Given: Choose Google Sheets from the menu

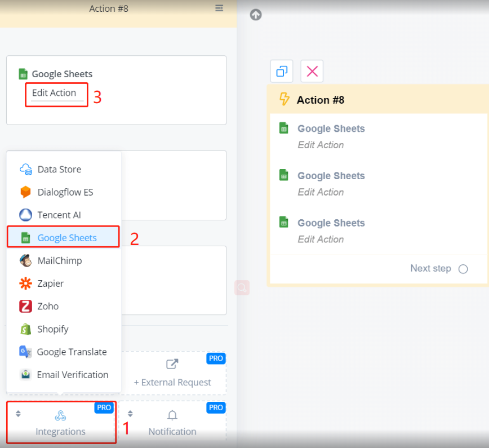Looking at the screenshot, I should tap(66, 238).
